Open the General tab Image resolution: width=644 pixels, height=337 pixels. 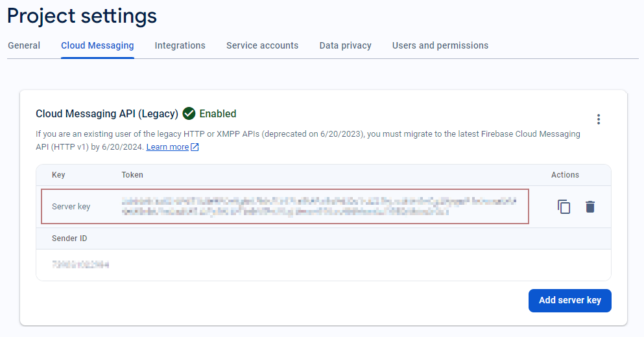tap(24, 45)
